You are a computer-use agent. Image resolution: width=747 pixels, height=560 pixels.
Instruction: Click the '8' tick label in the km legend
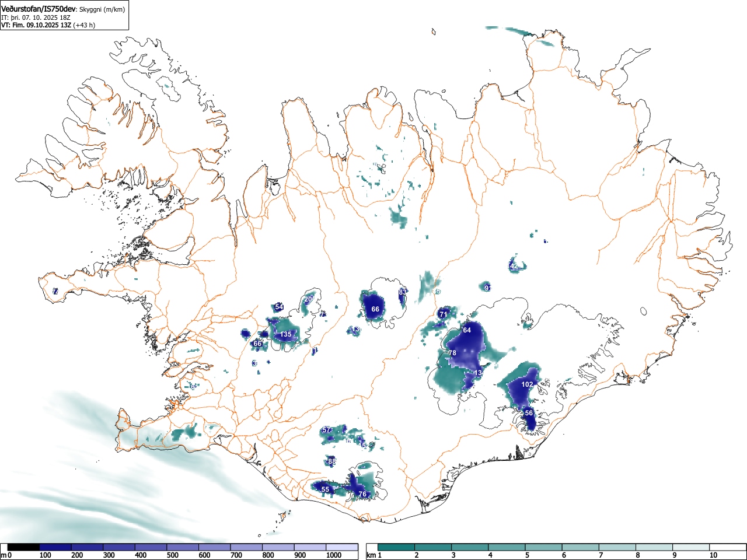[638, 555]
